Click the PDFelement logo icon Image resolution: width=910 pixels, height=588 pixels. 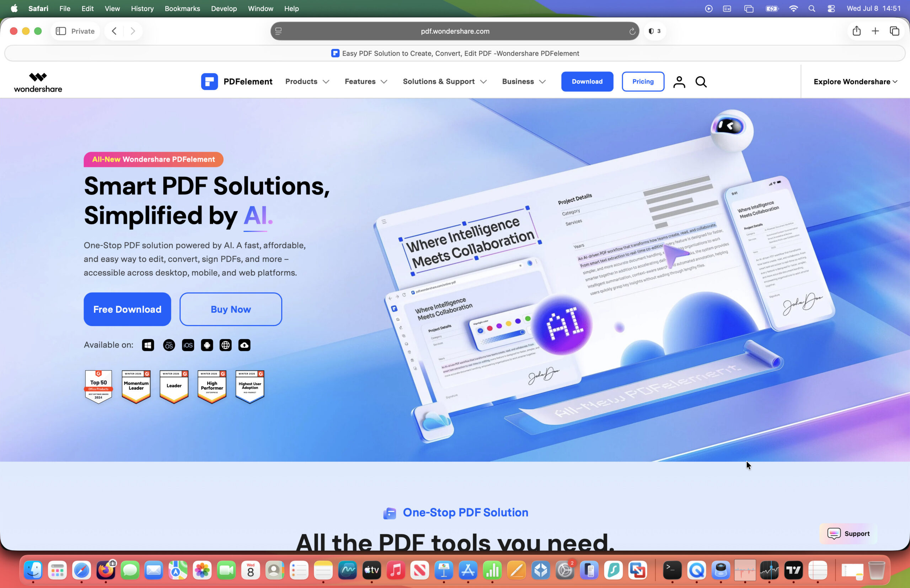[209, 81]
